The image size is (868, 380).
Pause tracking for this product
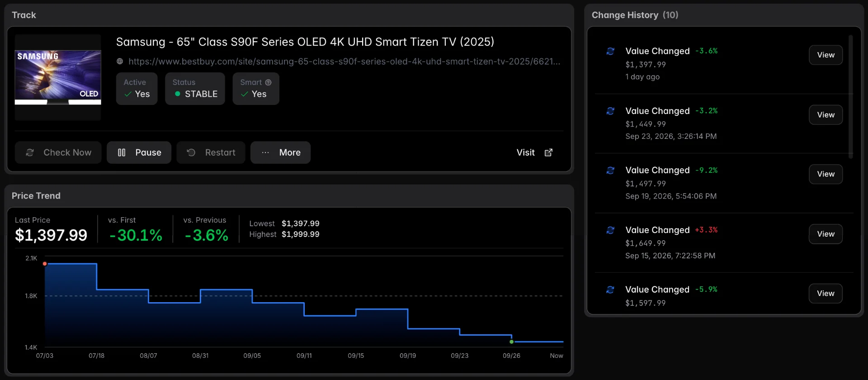(x=139, y=152)
